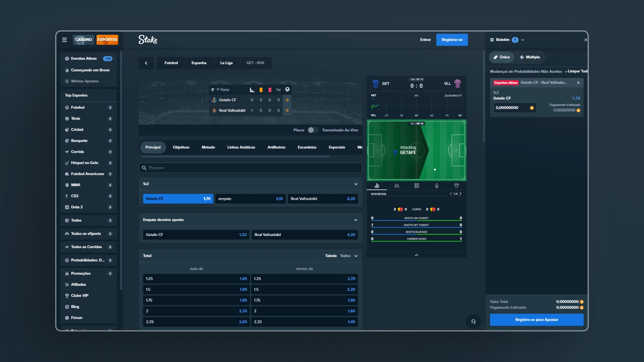644x362 pixels.
Task: Open the Especiais tab
Action: pos(337,147)
